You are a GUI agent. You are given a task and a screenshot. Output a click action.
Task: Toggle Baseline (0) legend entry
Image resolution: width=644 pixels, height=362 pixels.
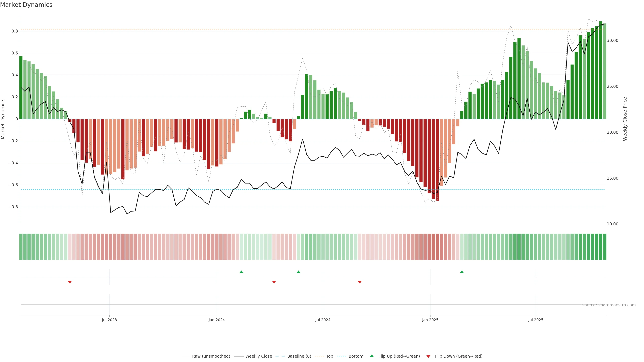pos(299,356)
